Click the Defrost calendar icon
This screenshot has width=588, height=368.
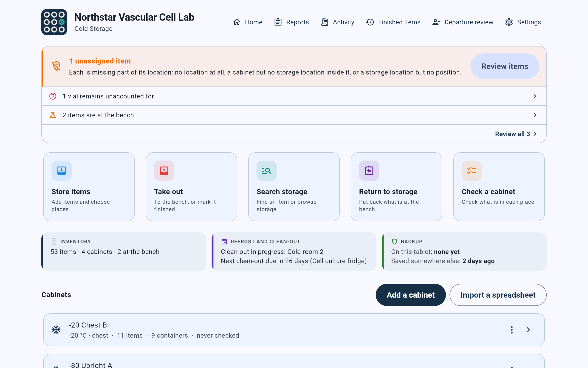click(224, 241)
